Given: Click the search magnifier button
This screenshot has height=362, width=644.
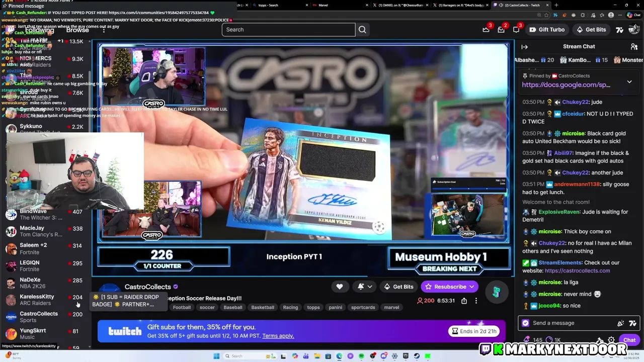Looking at the screenshot, I should coord(362,30).
